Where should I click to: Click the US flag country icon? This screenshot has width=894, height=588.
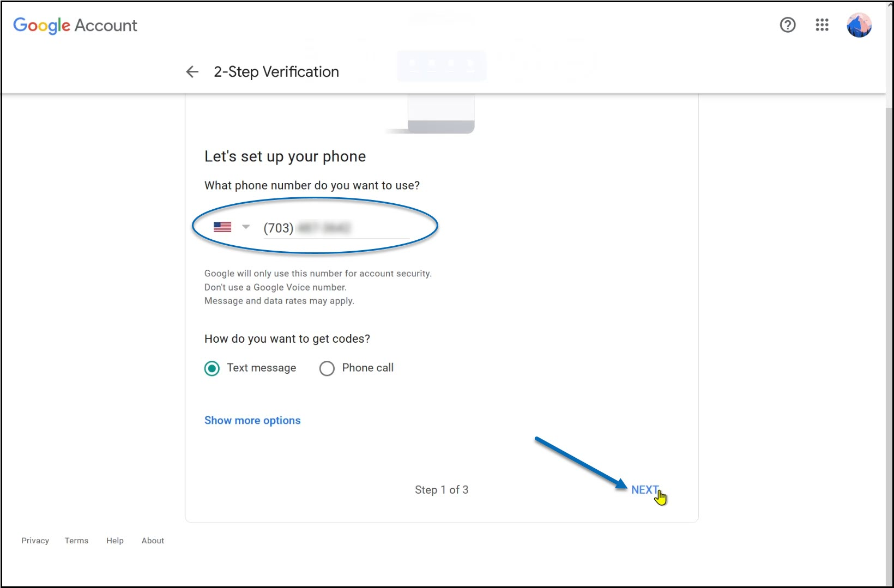point(222,227)
